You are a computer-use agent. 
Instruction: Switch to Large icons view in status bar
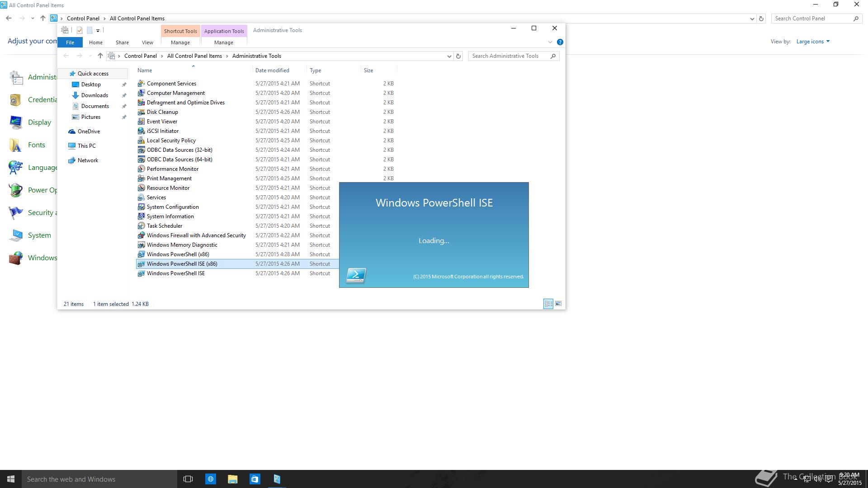558,304
